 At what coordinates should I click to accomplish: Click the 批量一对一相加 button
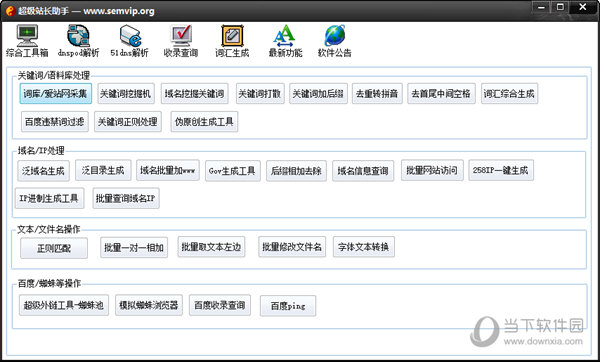134,248
